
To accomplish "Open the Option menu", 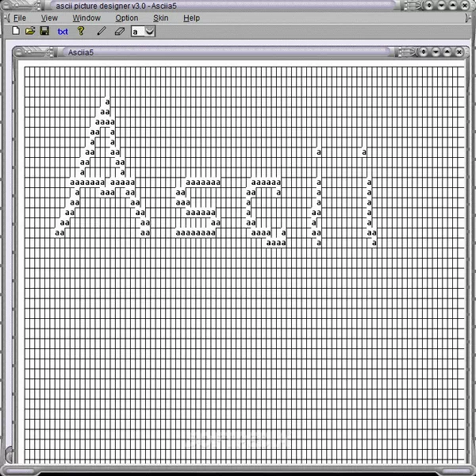I will click(x=127, y=18).
